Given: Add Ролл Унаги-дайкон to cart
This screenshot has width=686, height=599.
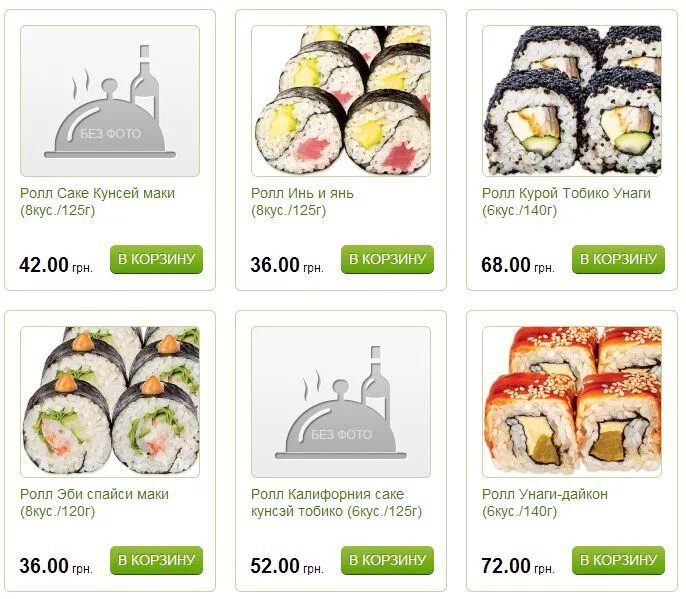Looking at the screenshot, I should (618, 560).
